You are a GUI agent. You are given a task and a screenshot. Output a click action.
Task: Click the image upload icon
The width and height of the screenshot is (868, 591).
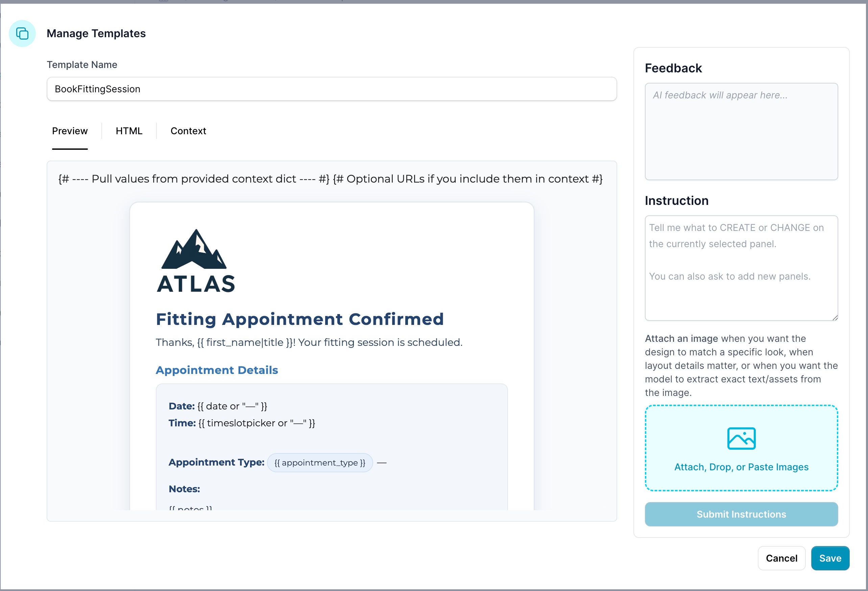(x=741, y=438)
